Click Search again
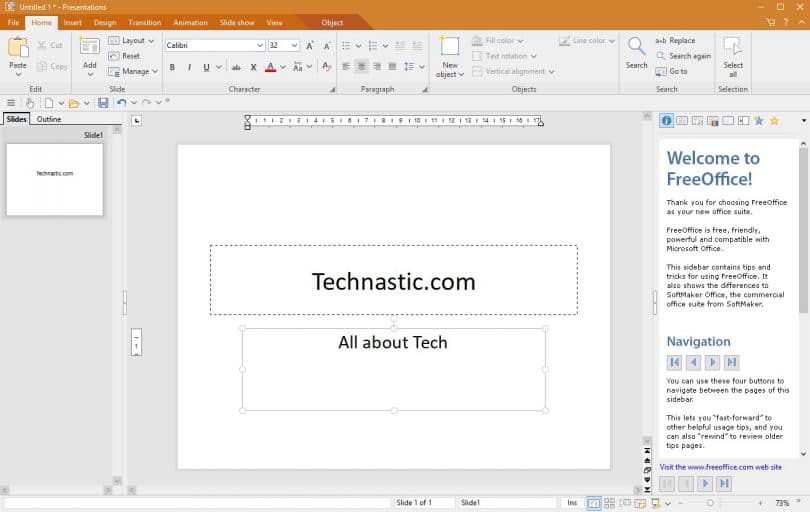Image resolution: width=810 pixels, height=512 pixels. (x=683, y=56)
